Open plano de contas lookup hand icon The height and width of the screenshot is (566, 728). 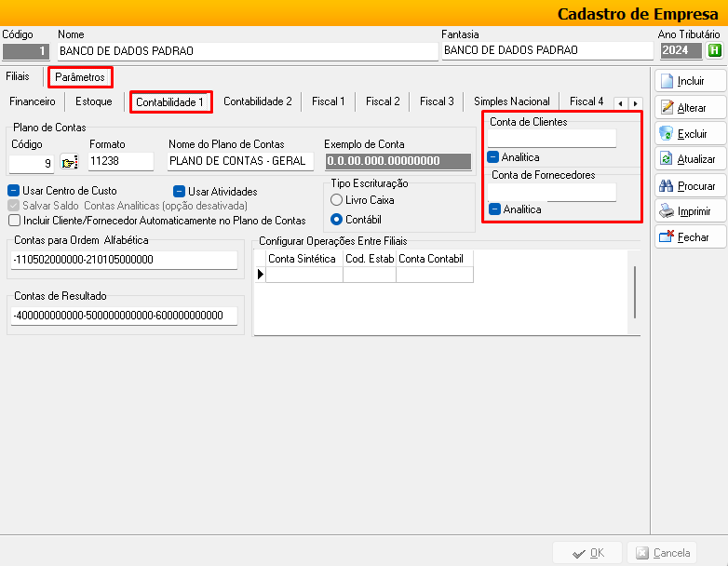pyautogui.click(x=69, y=163)
